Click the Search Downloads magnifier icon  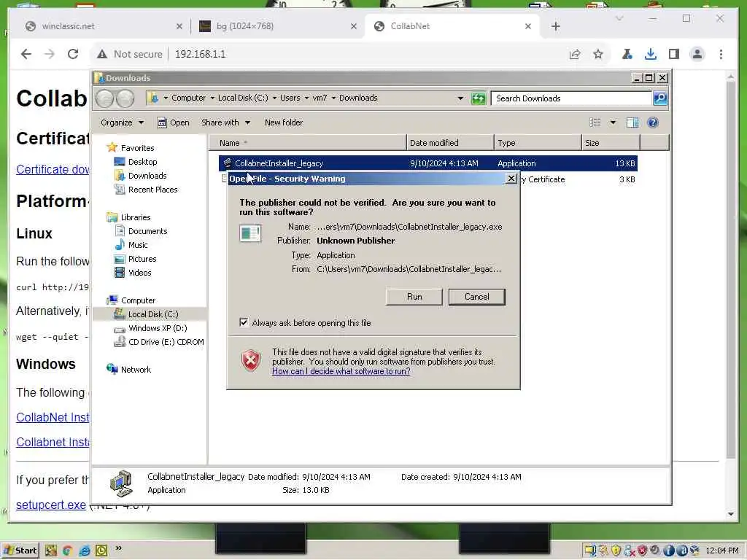(659, 98)
